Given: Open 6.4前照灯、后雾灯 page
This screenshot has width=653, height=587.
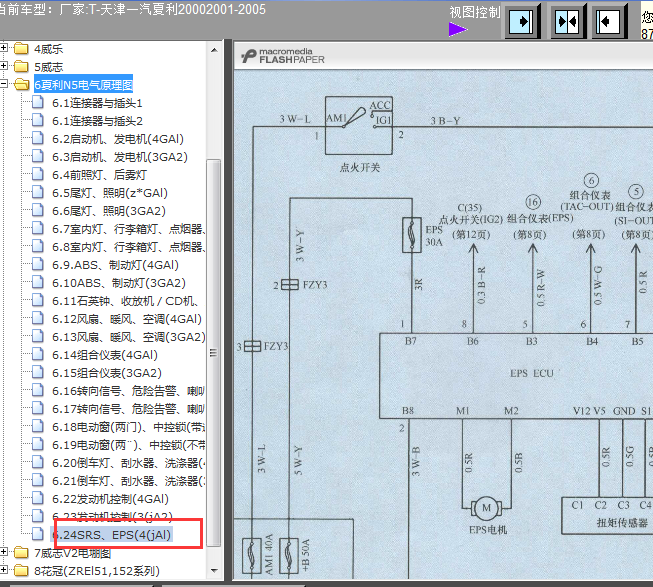Looking at the screenshot, I should tap(99, 175).
